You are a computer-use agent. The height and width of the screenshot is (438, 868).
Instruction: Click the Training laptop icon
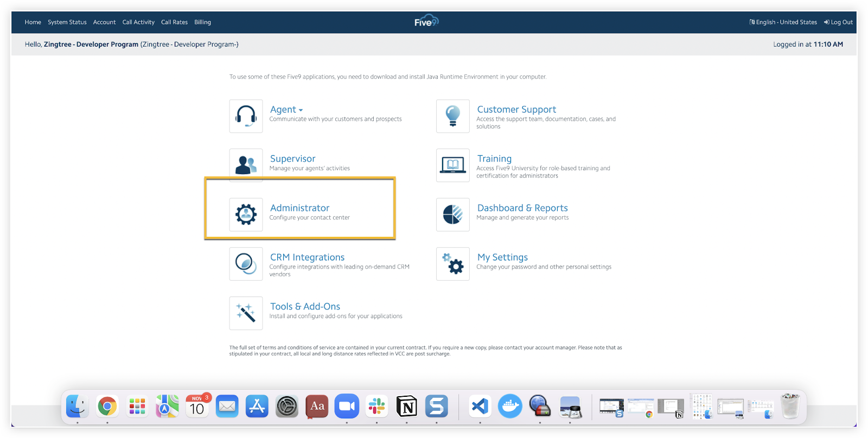tap(453, 165)
